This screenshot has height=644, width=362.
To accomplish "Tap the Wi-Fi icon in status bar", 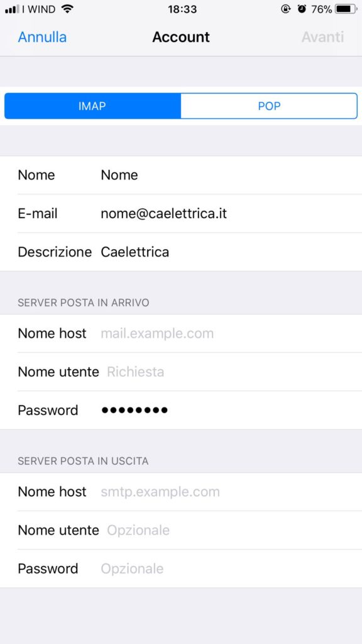I will coord(67,9).
